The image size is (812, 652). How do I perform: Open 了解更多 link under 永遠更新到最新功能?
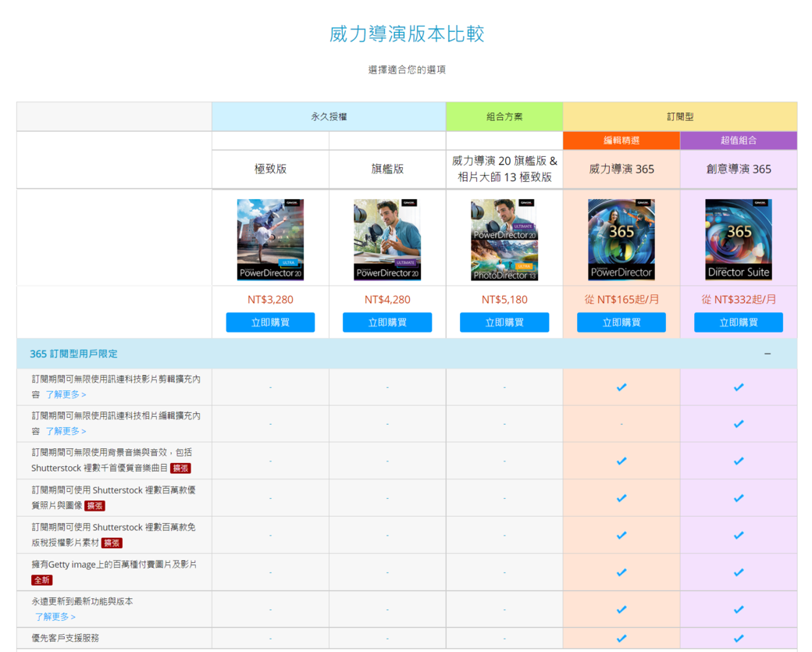55,617
